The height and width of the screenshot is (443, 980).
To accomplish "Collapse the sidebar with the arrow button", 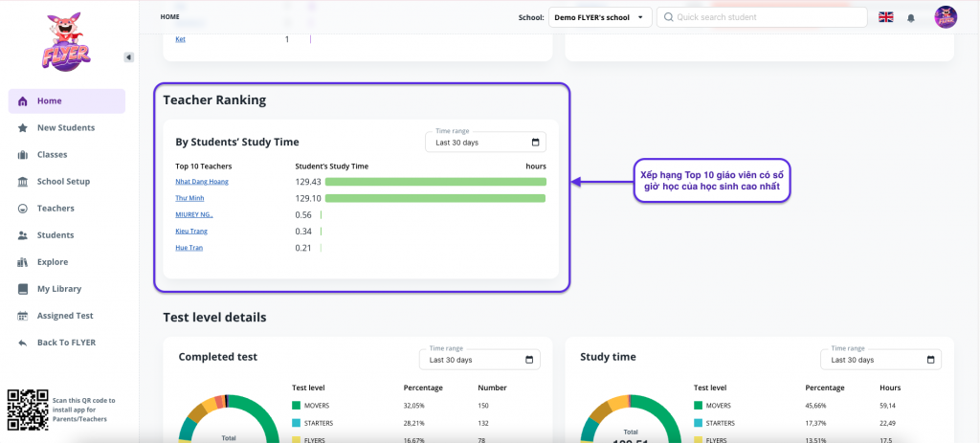I will pyautogui.click(x=129, y=57).
